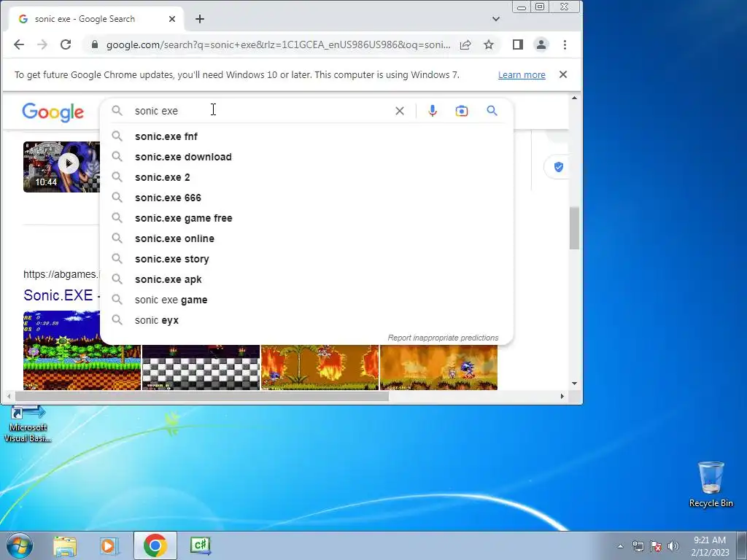Open the Chrome profile avatar

(x=541, y=44)
